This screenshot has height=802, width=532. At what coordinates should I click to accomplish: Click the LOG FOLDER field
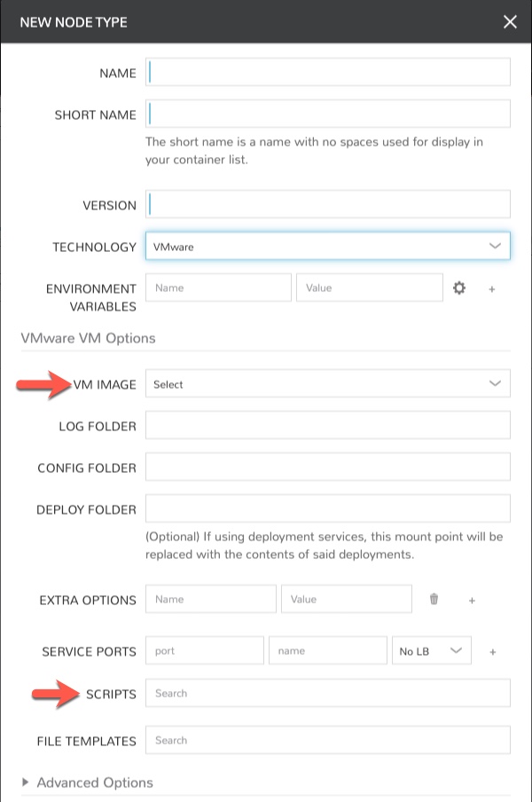tap(328, 426)
